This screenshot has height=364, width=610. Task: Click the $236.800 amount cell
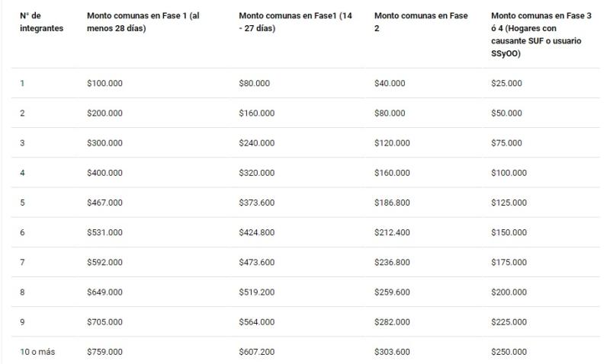[392, 263]
